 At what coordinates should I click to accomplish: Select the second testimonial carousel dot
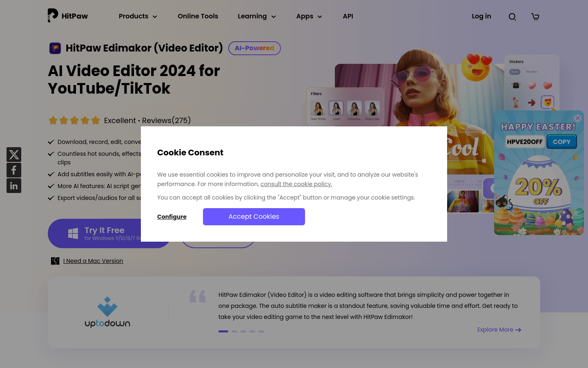(234, 331)
